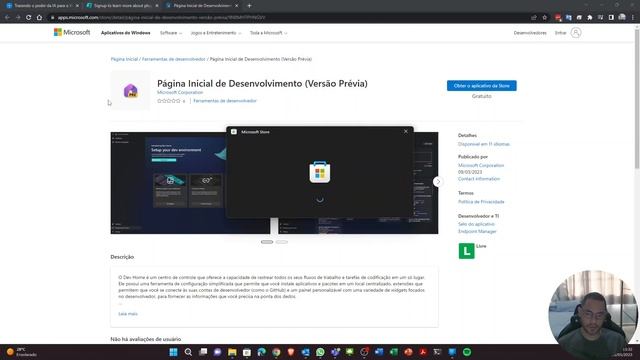Open Adobe Acrobat from the taskbar
The width and height of the screenshot is (640, 360).
pos(423,352)
